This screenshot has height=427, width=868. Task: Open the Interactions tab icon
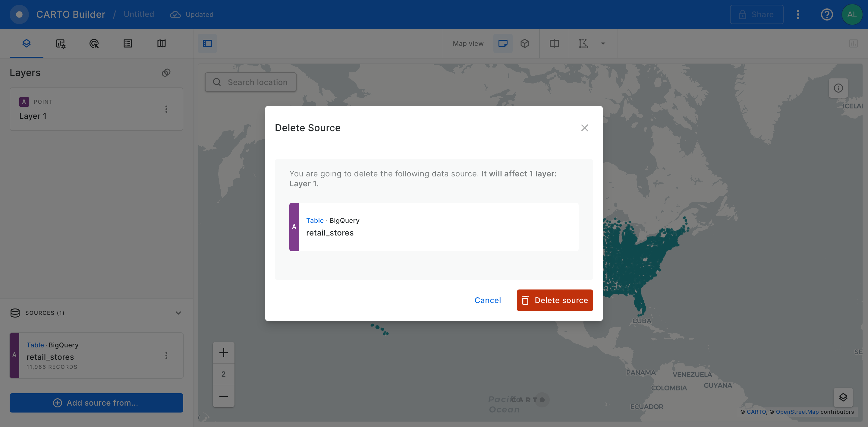pos(94,43)
